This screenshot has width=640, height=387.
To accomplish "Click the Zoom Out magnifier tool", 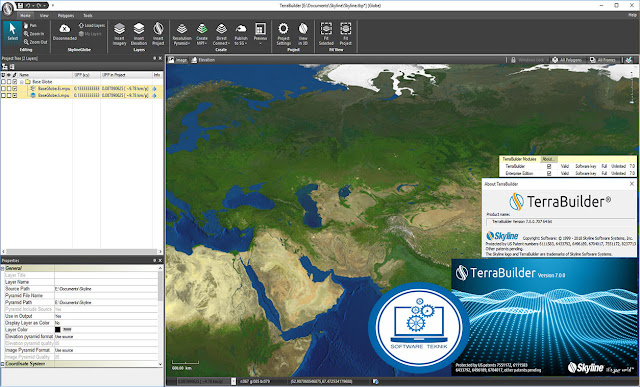I will pos(35,42).
